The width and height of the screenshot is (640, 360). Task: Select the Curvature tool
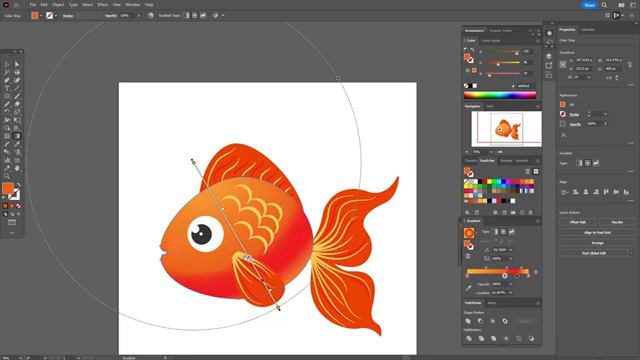[x=17, y=80]
